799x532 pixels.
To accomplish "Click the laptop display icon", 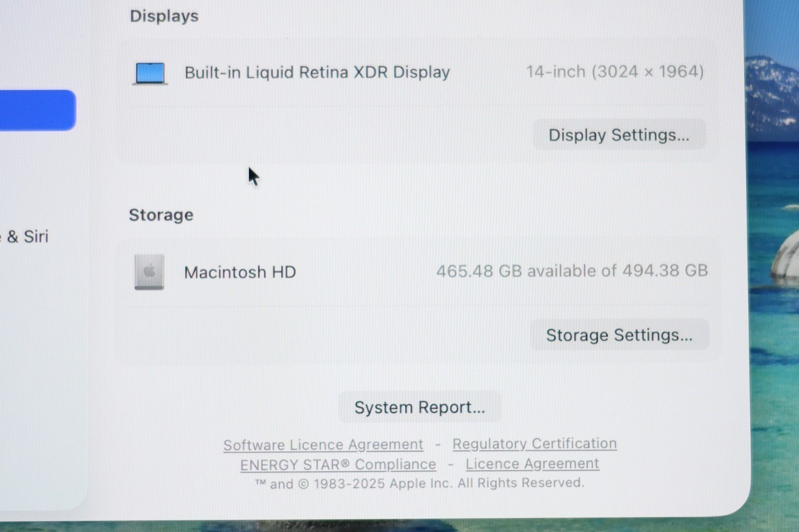I will (150, 73).
